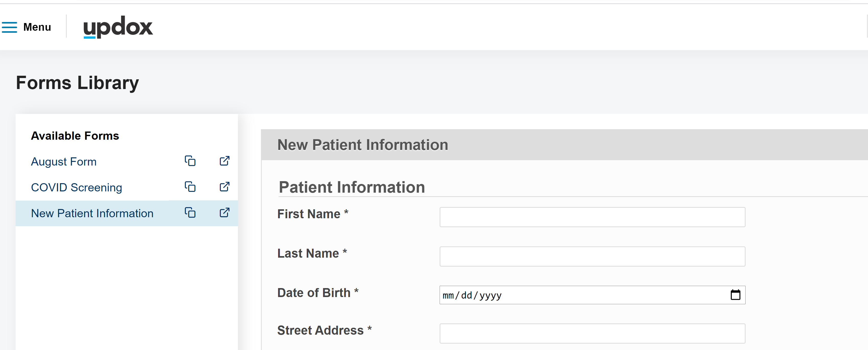The width and height of the screenshot is (868, 350).
Task: Copy the New Patient Information form
Action: tap(190, 213)
